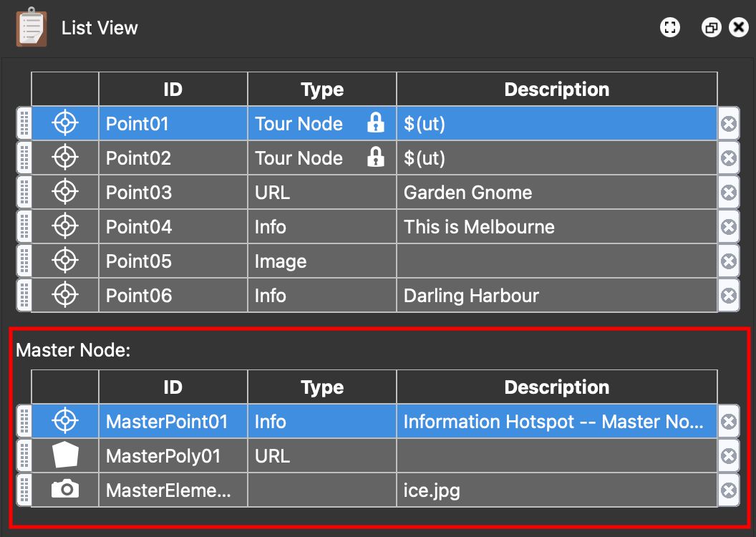Screen dimensions: 756x537
Task: Click the Description column header
Action: click(557, 89)
